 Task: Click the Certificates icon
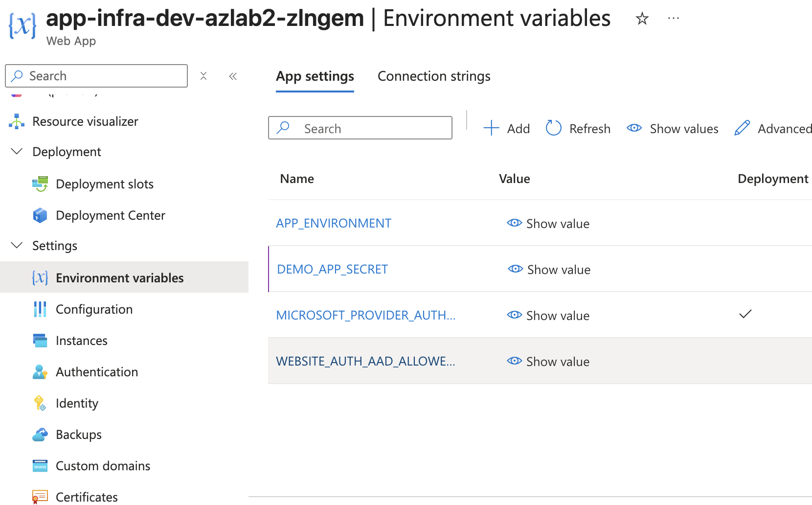click(x=40, y=497)
